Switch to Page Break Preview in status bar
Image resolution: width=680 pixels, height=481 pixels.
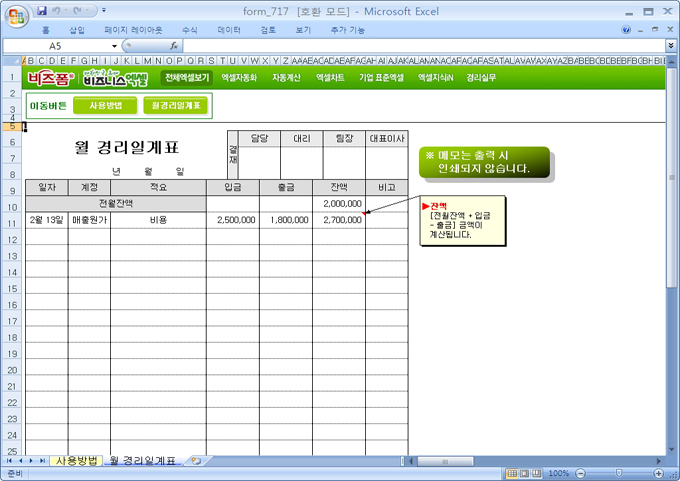click(x=537, y=473)
